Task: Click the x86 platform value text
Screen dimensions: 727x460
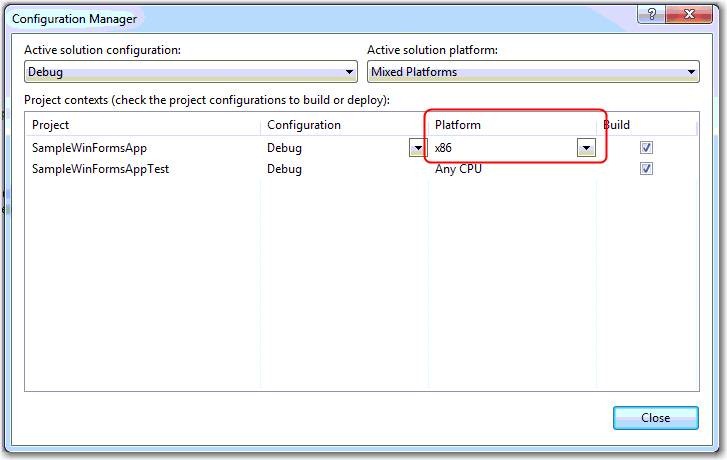Action: pyautogui.click(x=444, y=148)
